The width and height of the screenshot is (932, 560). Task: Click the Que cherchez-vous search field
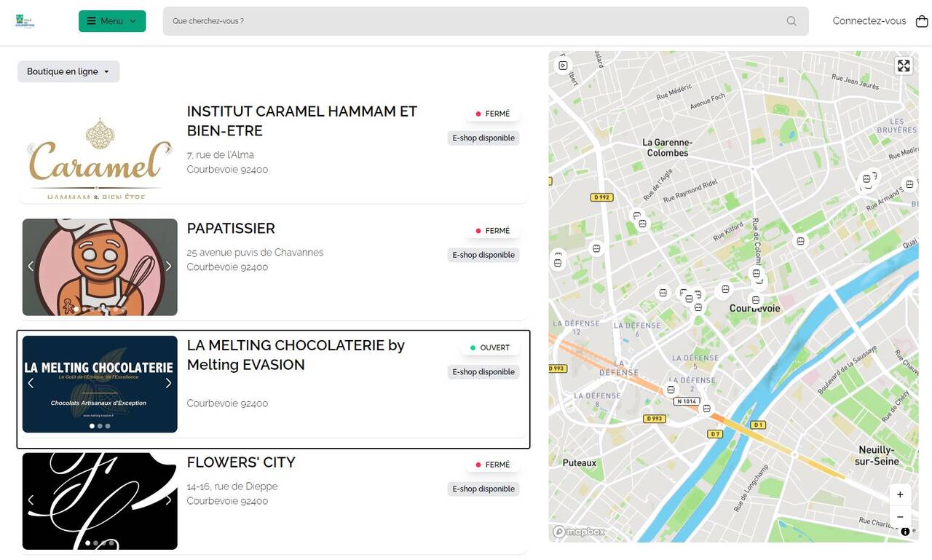click(x=437, y=20)
